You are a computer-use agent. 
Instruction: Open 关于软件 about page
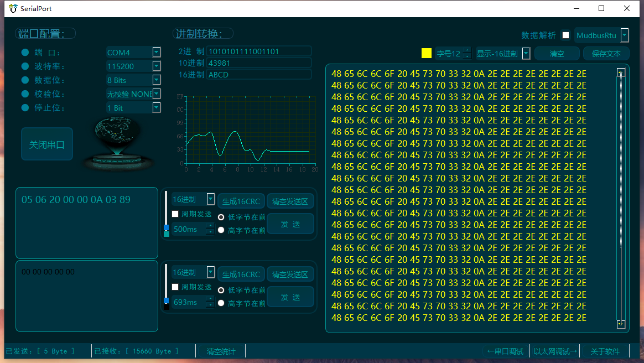pyautogui.click(x=605, y=351)
